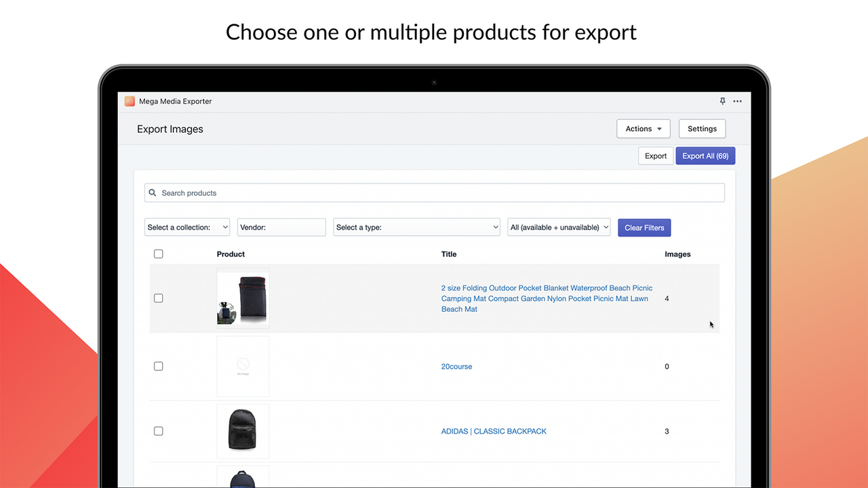Open the Select a collection dropdown

[186, 227]
